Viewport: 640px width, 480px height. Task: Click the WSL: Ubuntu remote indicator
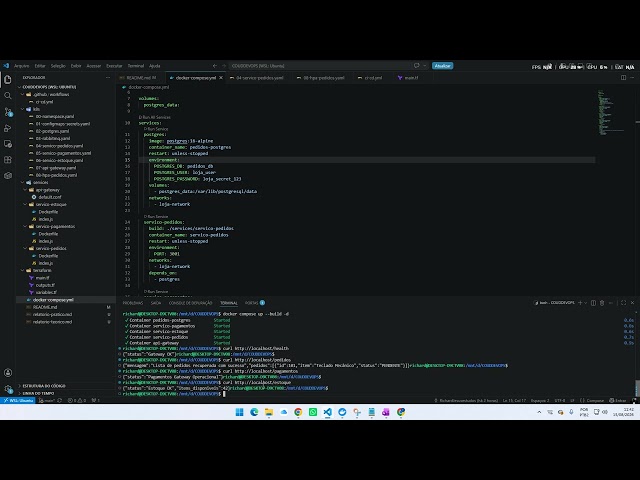18,400
